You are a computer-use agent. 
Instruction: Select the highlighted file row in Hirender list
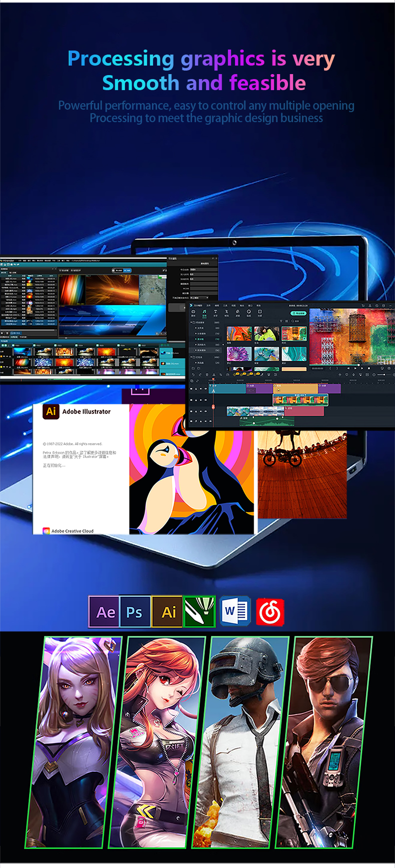coord(29,322)
